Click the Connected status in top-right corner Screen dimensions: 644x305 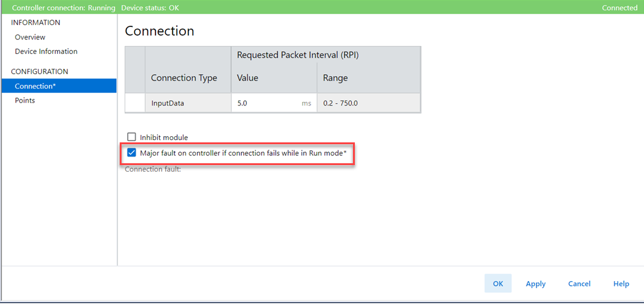619,8
